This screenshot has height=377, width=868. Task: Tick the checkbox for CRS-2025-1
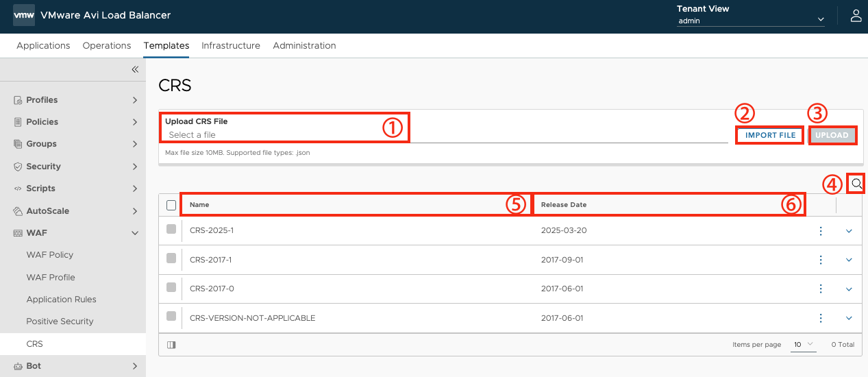coord(171,229)
